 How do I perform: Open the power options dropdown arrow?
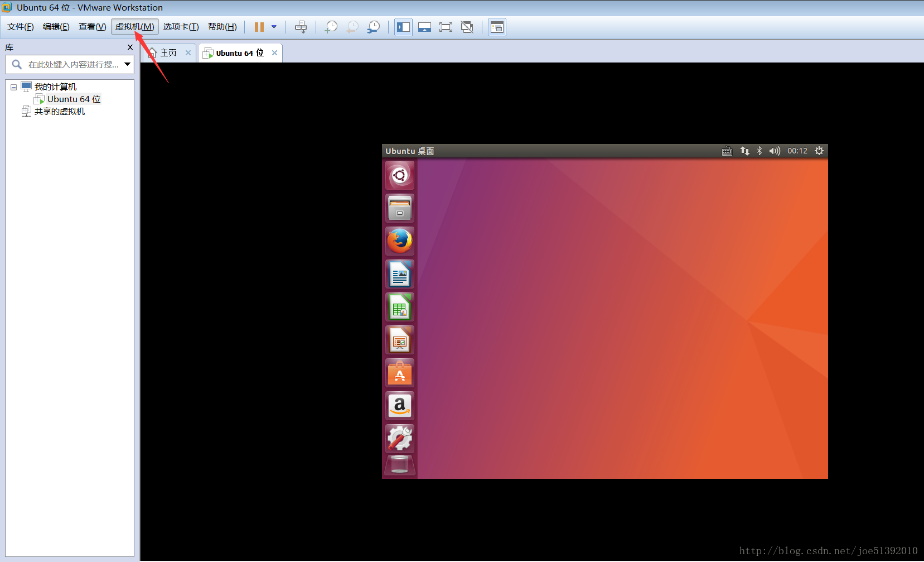click(274, 27)
